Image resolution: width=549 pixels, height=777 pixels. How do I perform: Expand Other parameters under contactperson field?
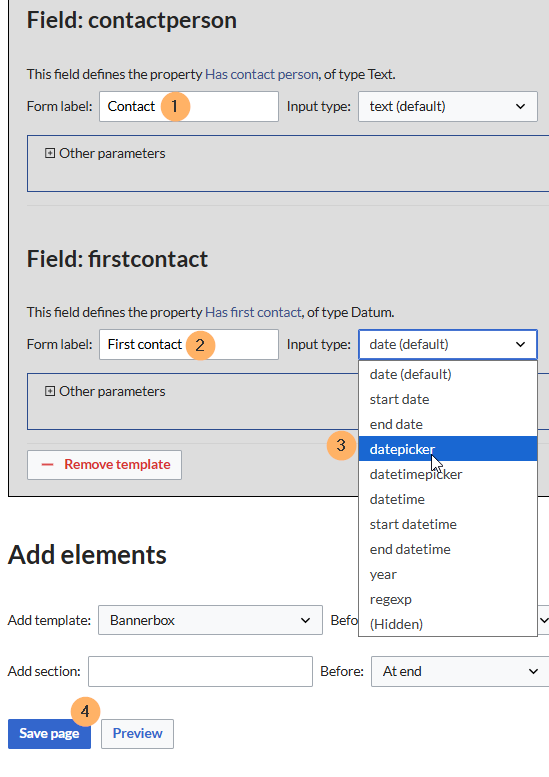click(x=105, y=153)
